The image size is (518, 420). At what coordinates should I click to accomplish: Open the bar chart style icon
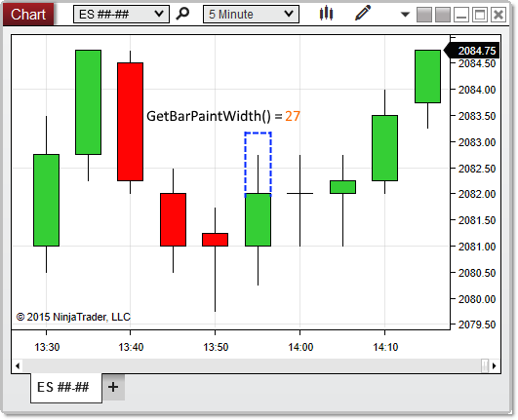coord(326,14)
